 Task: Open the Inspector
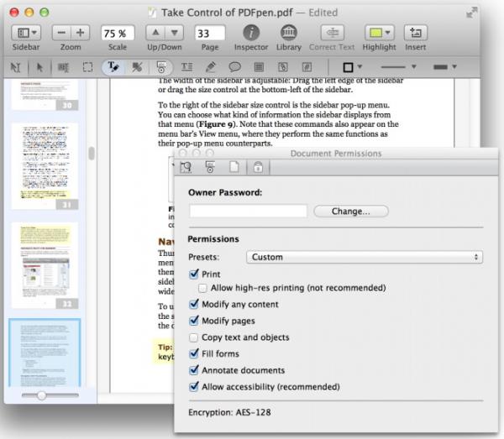[x=251, y=33]
